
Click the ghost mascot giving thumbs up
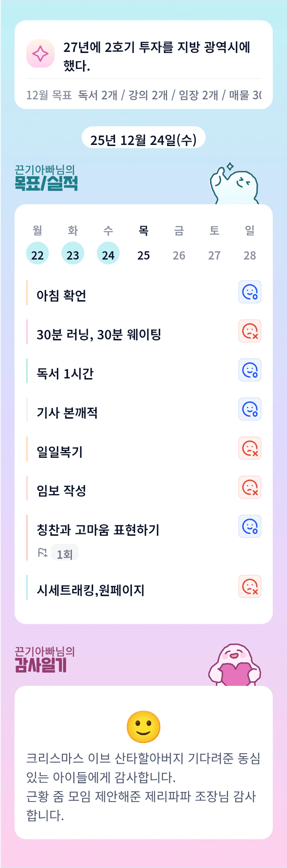(x=234, y=184)
